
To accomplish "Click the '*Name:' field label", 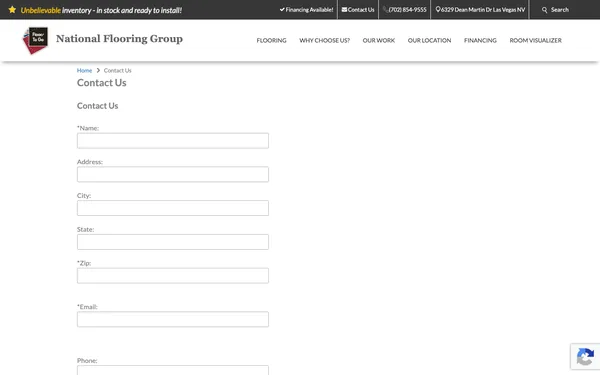I will [88, 128].
